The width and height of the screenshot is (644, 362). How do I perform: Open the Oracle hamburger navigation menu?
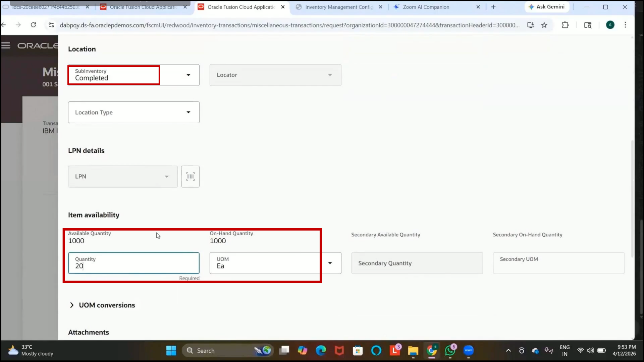click(x=6, y=46)
